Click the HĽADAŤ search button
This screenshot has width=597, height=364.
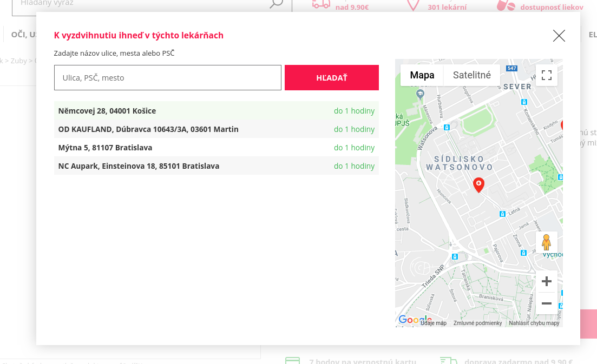pyautogui.click(x=332, y=77)
